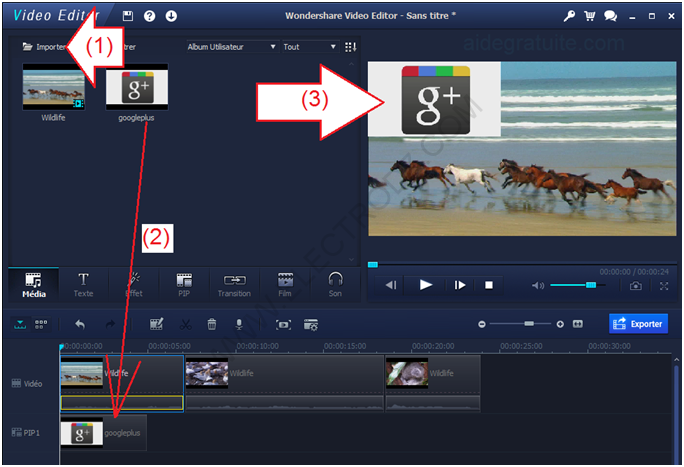Click the key register icon
The width and height of the screenshot is (684, 467).
tap(569, 16)
